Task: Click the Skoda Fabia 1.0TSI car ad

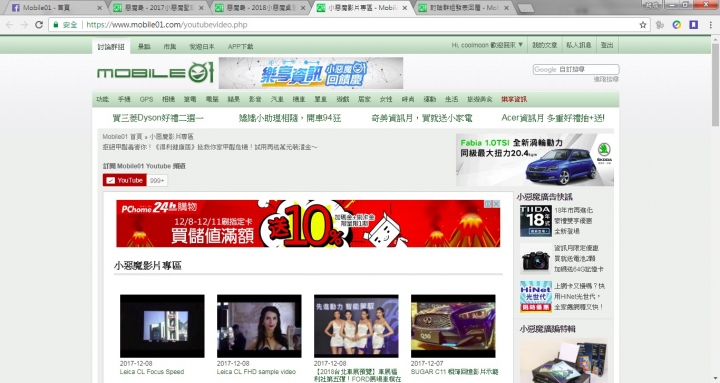Action: pos(535,160)
